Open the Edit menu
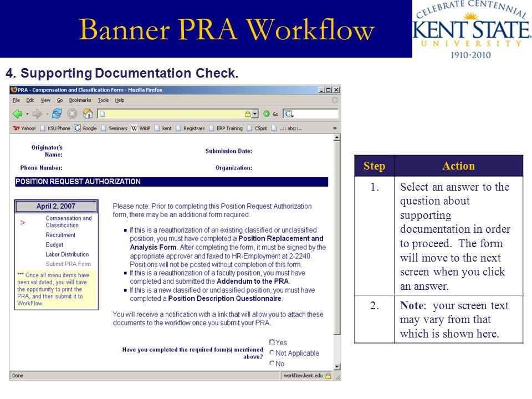The height and width of the screenshot is (399, 532). [30, 100]
